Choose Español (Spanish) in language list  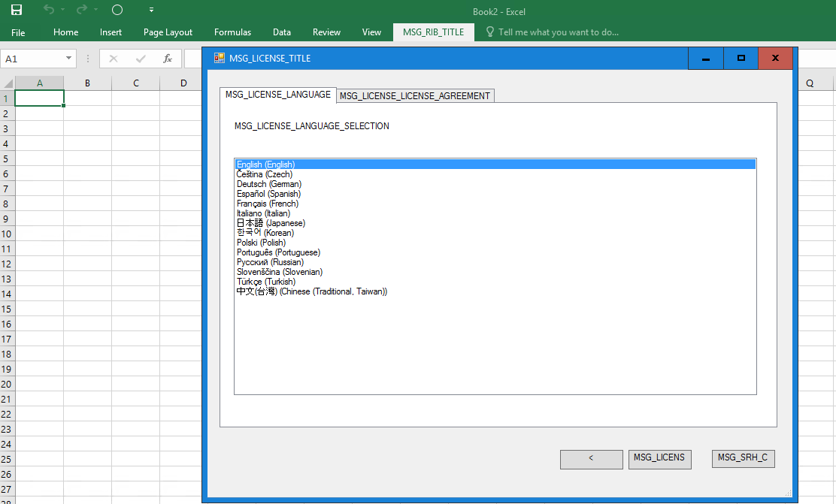click(x=495, y=194)
